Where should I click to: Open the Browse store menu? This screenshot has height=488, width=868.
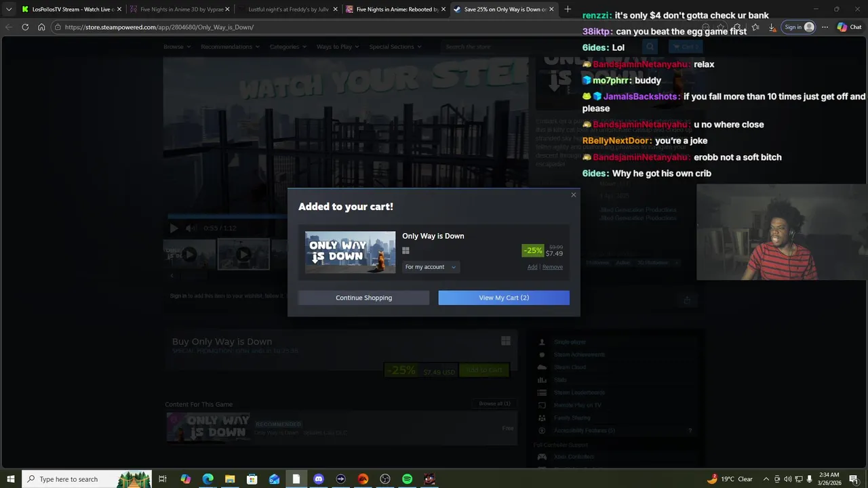coord(176,47)
